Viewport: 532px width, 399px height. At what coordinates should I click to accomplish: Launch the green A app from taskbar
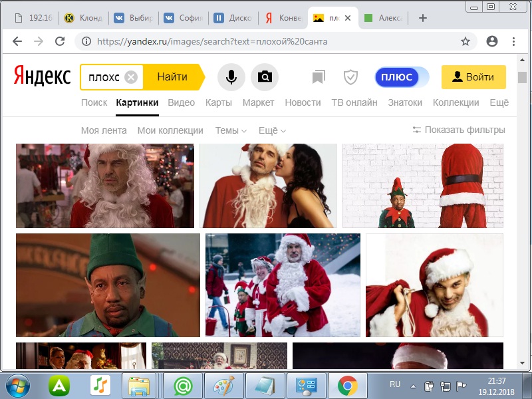point(59,386)
